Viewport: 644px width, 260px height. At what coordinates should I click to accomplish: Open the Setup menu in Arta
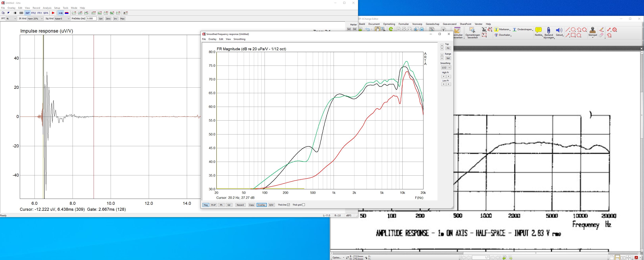[57, 8]
